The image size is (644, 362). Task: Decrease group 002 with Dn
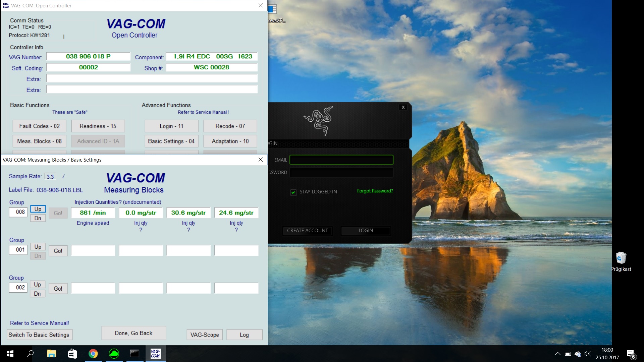click(38, 294)
